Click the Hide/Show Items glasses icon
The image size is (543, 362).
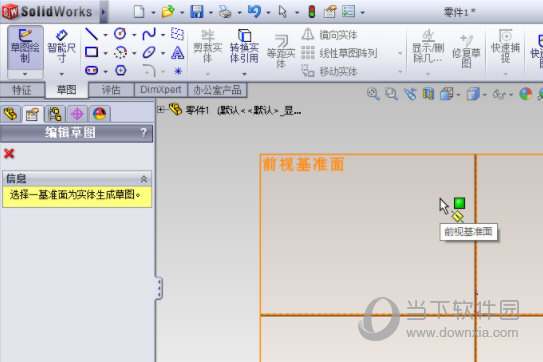pyautogui.click(x=499, y=94)
